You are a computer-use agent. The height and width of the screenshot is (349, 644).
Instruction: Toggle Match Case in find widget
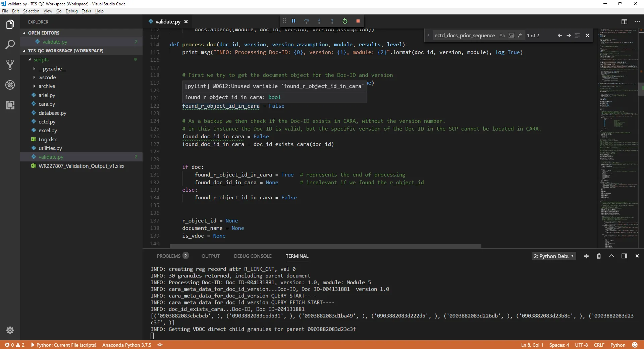click(502, 36)
